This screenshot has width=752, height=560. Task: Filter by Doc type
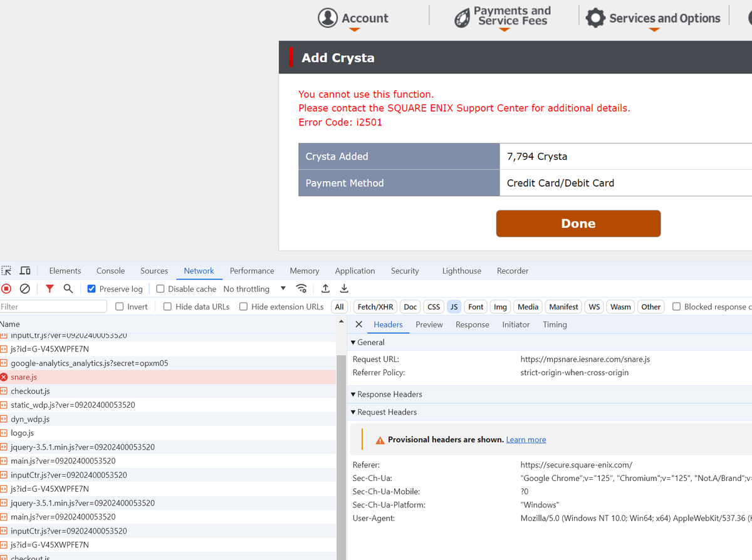pyautogui.click(x=410, y=307)
